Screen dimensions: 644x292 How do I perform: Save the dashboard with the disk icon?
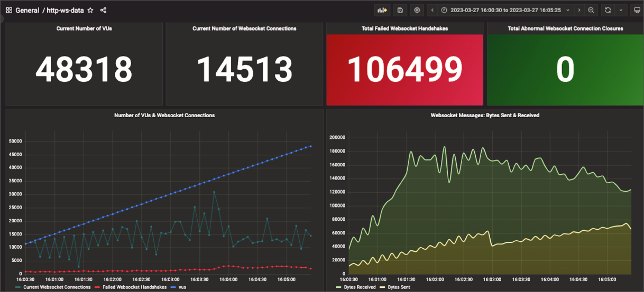400,10
